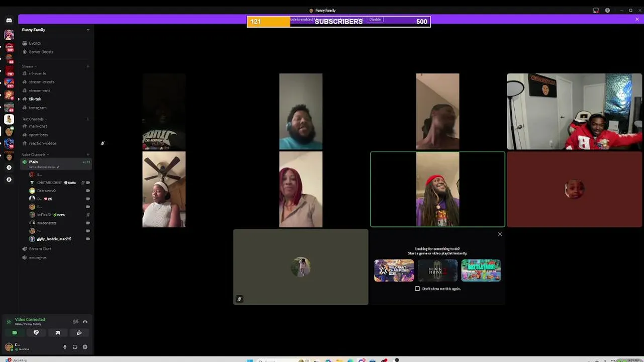Join the Stream Chat voice channel
This screenshot has height=362, width=644.
(x=55, y=249)
